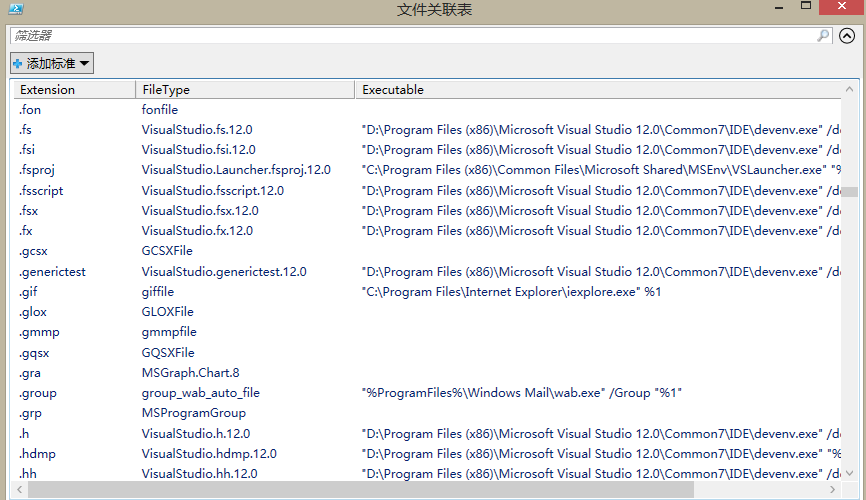This screenshot has height=500, width=866.
Task: Click the vertical scrollbar thumb
Action: pos(849,192)
